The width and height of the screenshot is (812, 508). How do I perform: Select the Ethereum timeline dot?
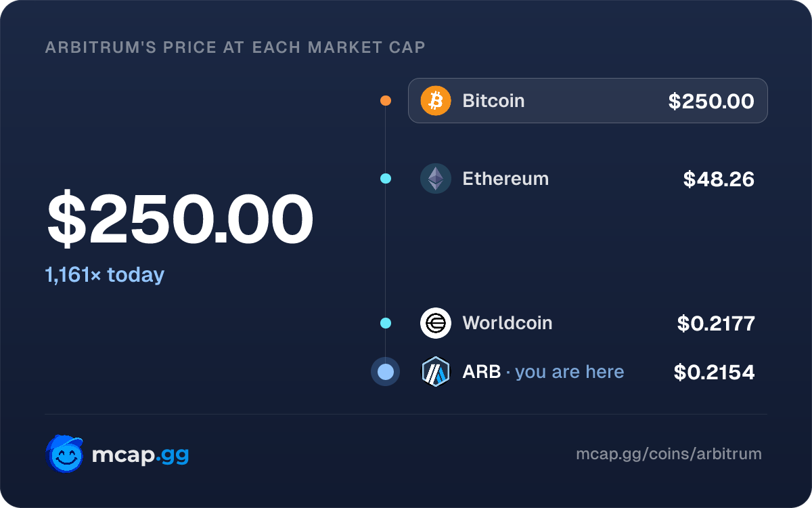coord(386,179)
